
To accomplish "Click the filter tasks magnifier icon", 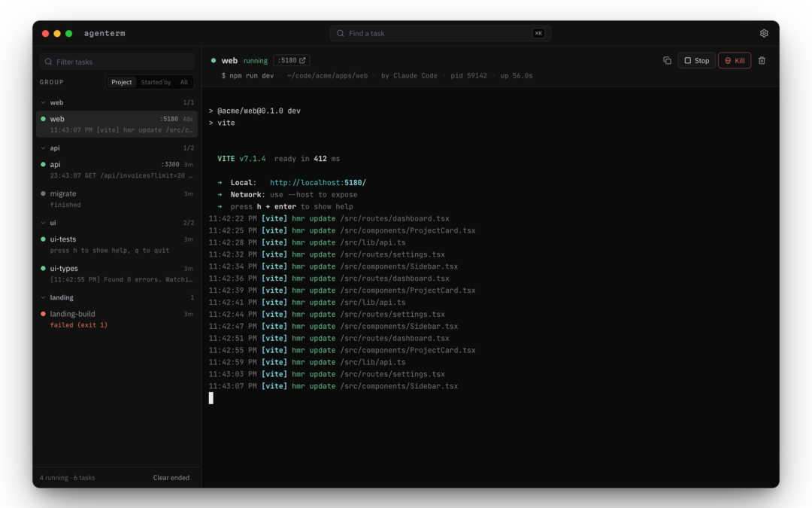I will 49,62.
